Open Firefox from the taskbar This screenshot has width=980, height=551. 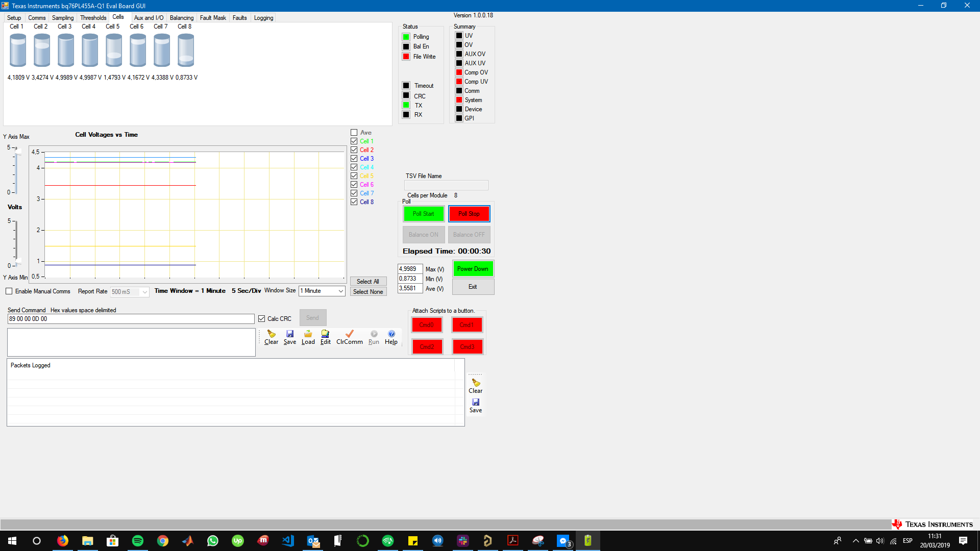pyautogui.click(x=63, y=541)
